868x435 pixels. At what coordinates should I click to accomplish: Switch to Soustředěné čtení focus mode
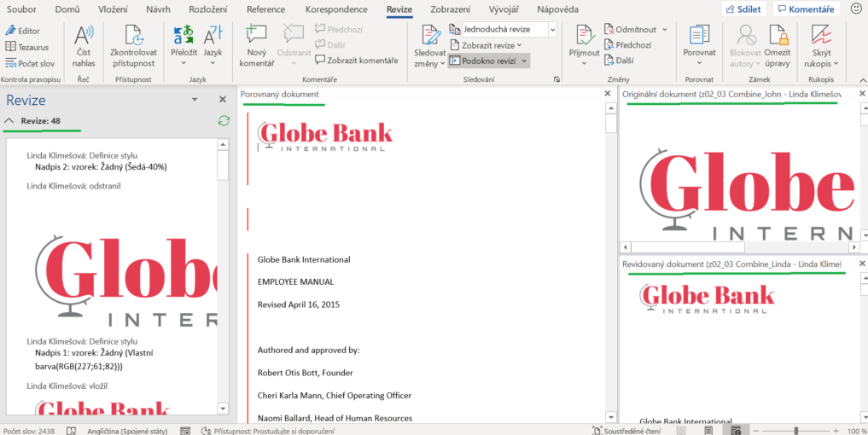tap(626, 430)
